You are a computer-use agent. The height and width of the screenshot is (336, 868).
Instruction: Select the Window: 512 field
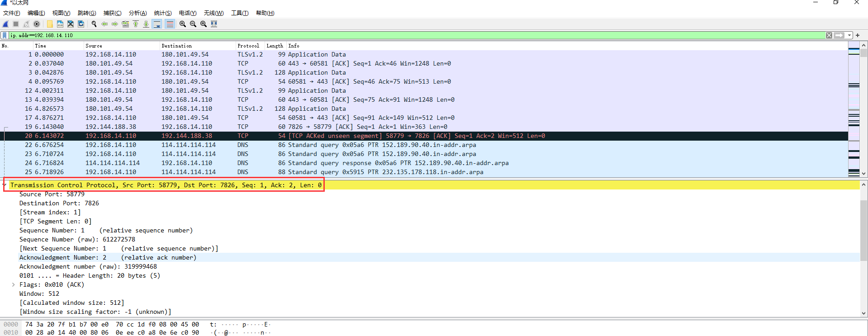click(x=39, y=293)
